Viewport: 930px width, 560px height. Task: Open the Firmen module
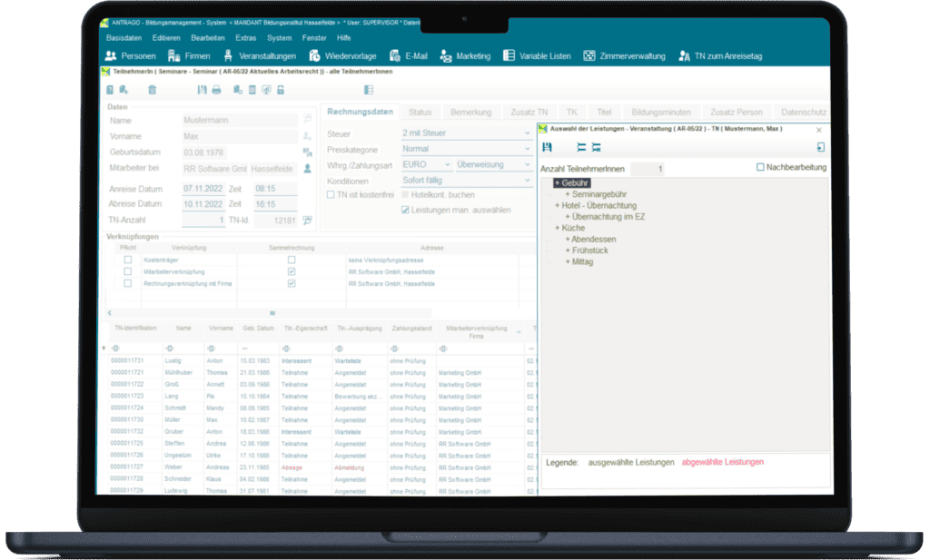(189, 56)
